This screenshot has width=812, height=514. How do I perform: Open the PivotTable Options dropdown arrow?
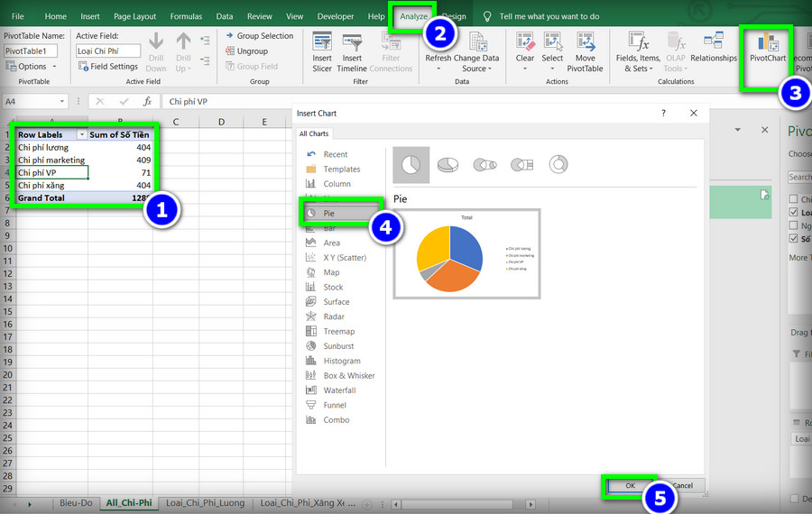[54, 66]
